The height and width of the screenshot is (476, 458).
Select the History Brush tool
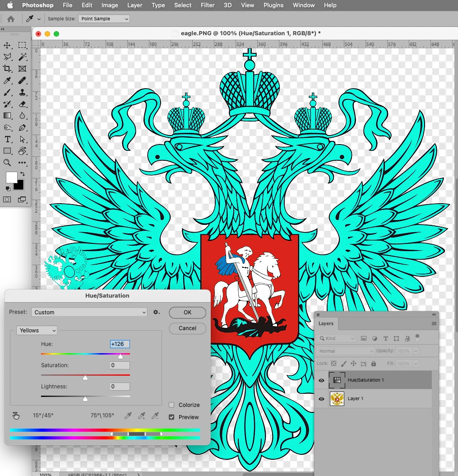coord(7,104)
